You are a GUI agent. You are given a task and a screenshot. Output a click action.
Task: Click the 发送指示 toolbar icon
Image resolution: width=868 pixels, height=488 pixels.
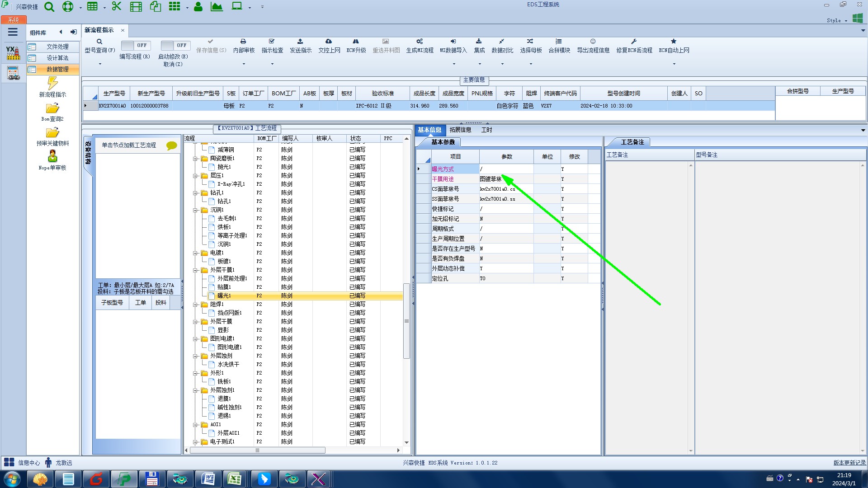[300, 42]
